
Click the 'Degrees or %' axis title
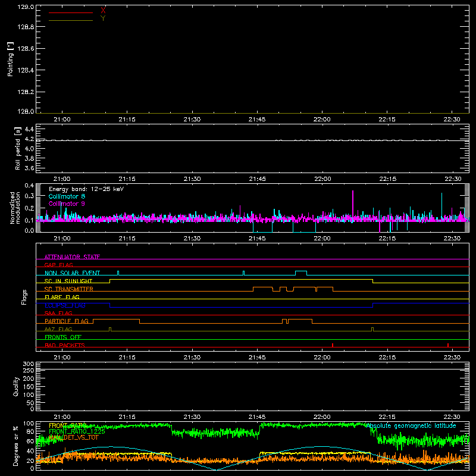pos(16,446)
